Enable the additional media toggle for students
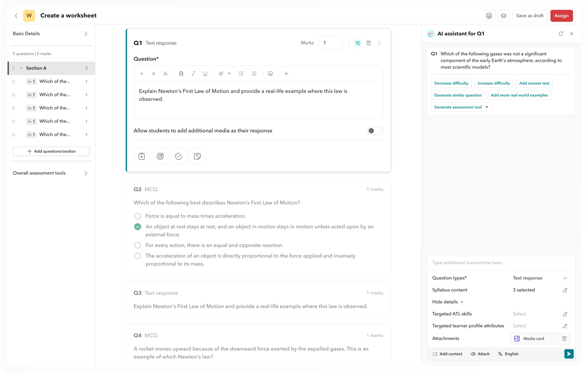This screenshot has height=373, width=588. click(x=375, y=131)
